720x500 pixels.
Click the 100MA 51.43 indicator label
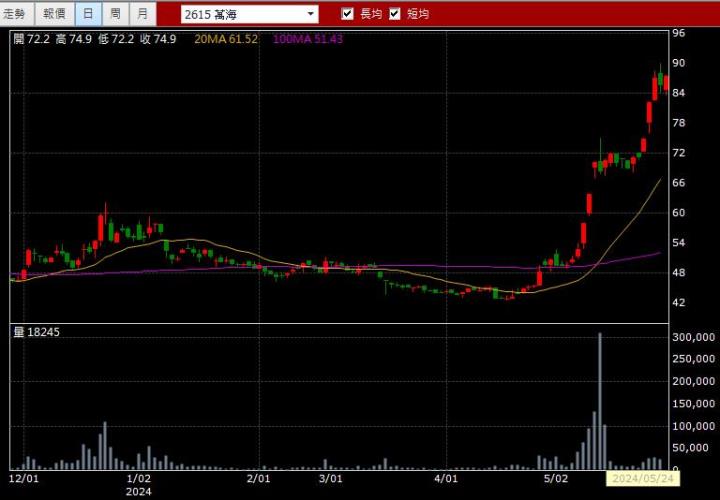coord(307,39)
